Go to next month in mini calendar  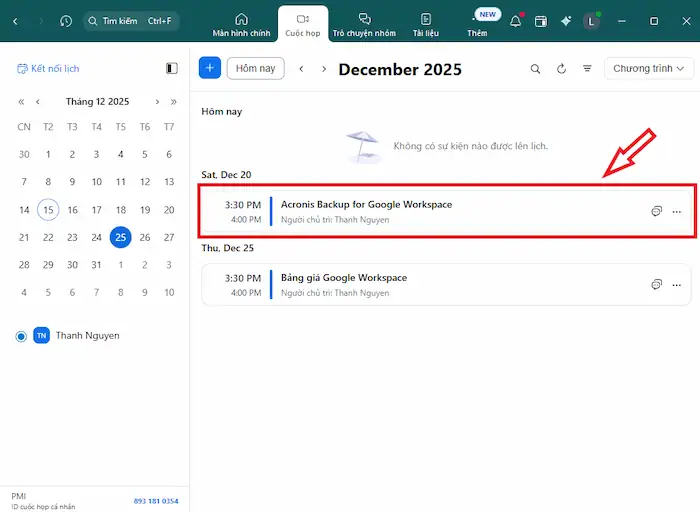point(157,101)
